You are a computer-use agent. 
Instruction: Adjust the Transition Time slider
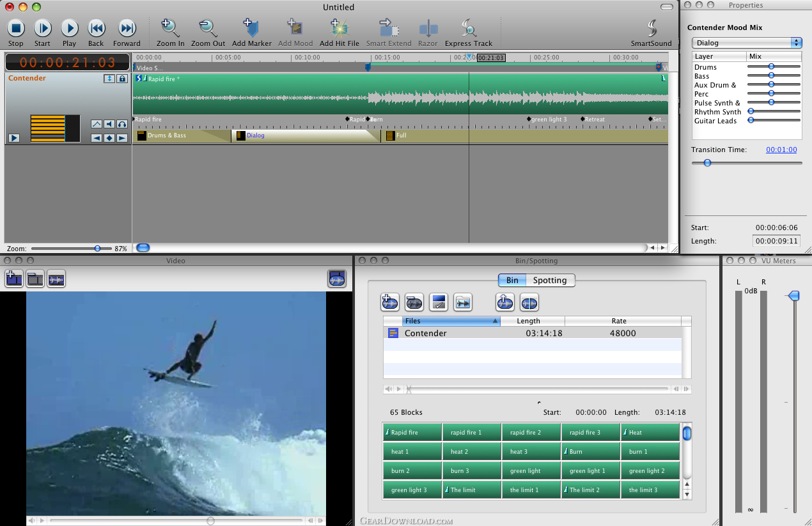pyautogui.click(x=707, y=163)
